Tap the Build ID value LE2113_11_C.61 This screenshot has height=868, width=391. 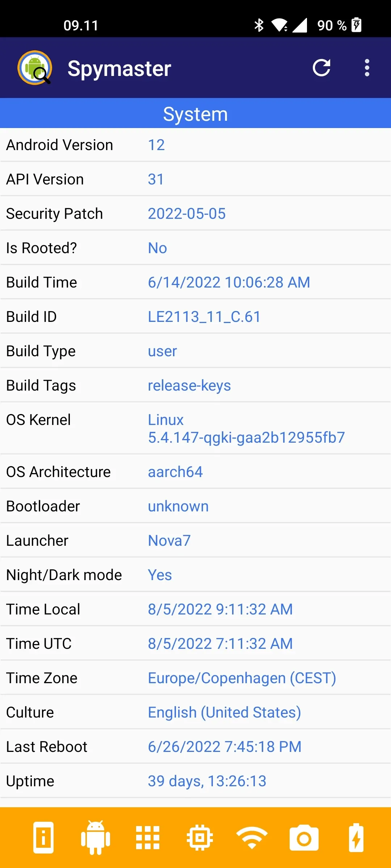pyautogui.click(x=205, y=317)
